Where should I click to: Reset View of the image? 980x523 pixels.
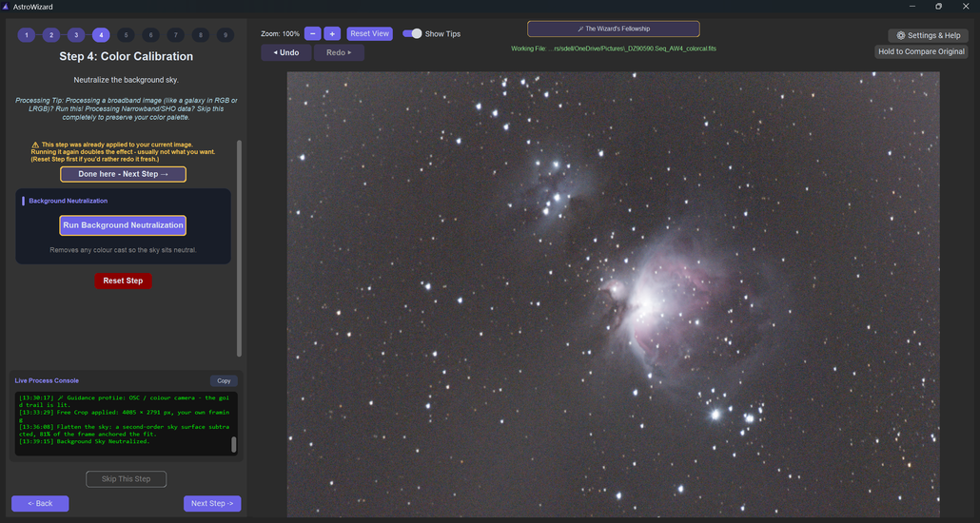tap(370, 33)
